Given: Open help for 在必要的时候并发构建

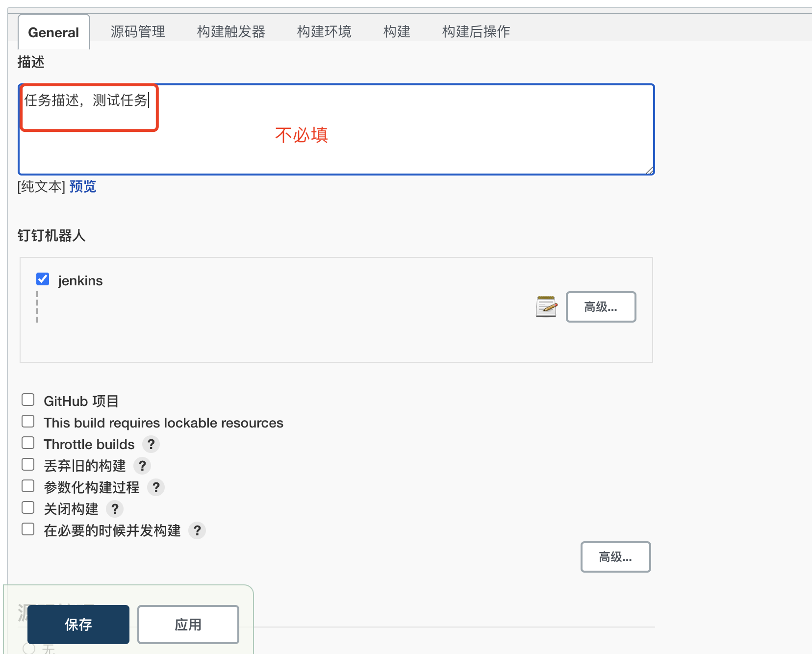Looking at the screenshot, I should pyautogui.click(x=197, y=530).
